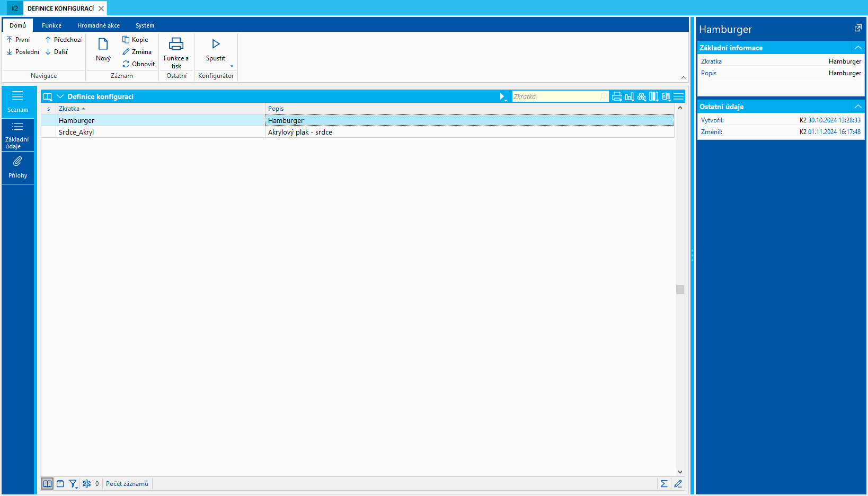Run the configurator with Spustit
This screenshot has height=496, width=868.
coord(216,50)
